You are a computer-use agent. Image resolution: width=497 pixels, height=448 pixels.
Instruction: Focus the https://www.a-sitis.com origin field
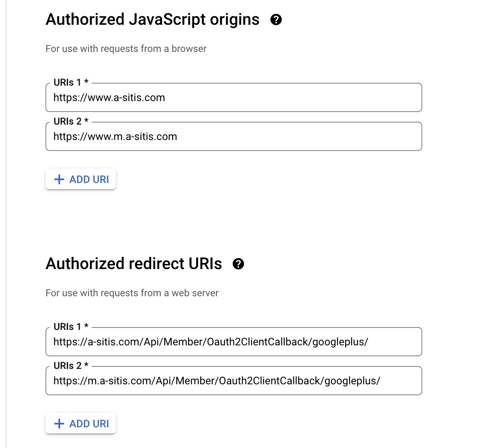coord(233,98)
